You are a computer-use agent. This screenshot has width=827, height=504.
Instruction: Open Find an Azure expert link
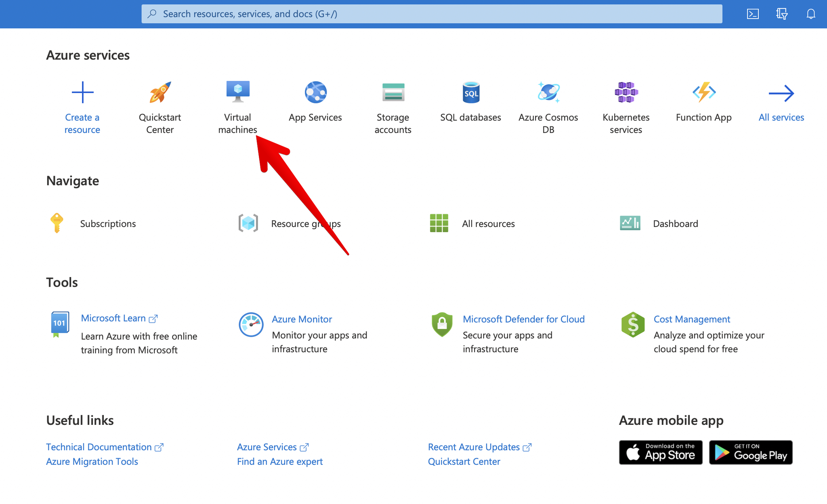click(x=280, y=462)
